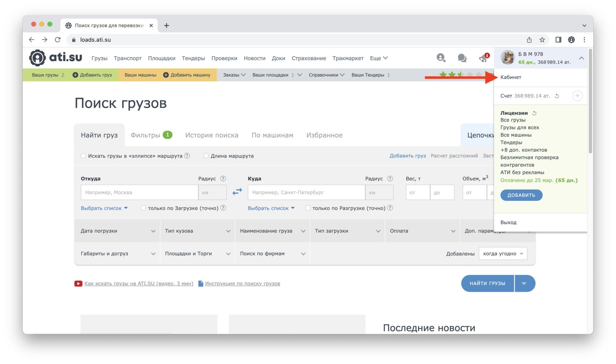Go forward in browser history
This screenshot has width=616, height=364.
click(x=44, y=40)
